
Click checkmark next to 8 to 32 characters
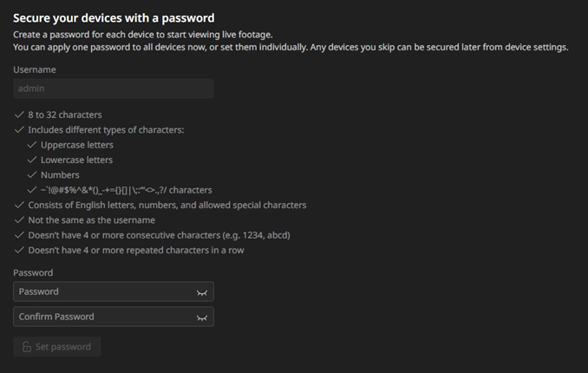[x=19, y=115]
